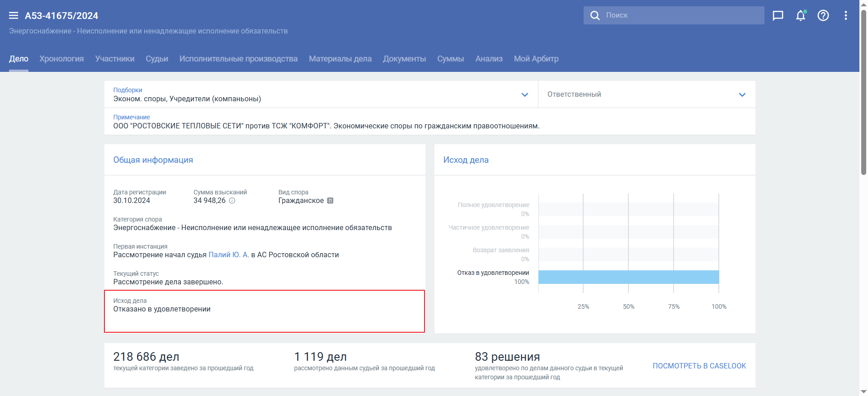Click the search magnifier icon
The height and width of the screenshot is (396, 868).
point(595,15)
